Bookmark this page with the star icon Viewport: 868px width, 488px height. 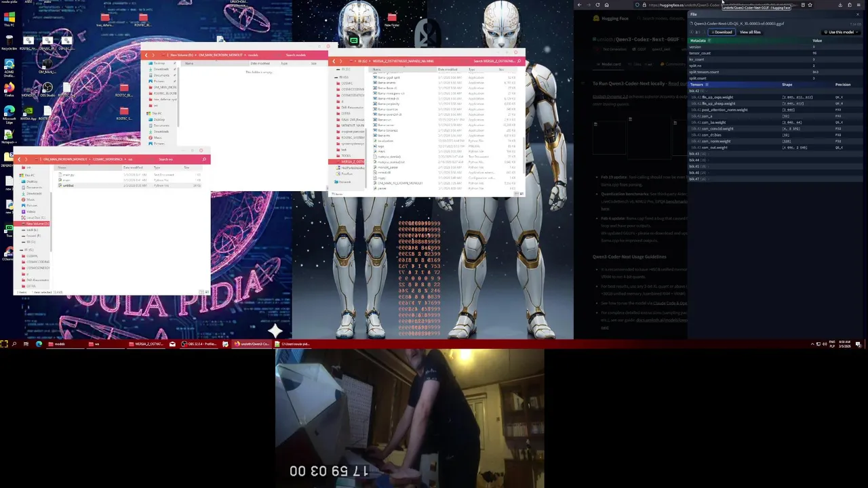(x=810, y=5)
